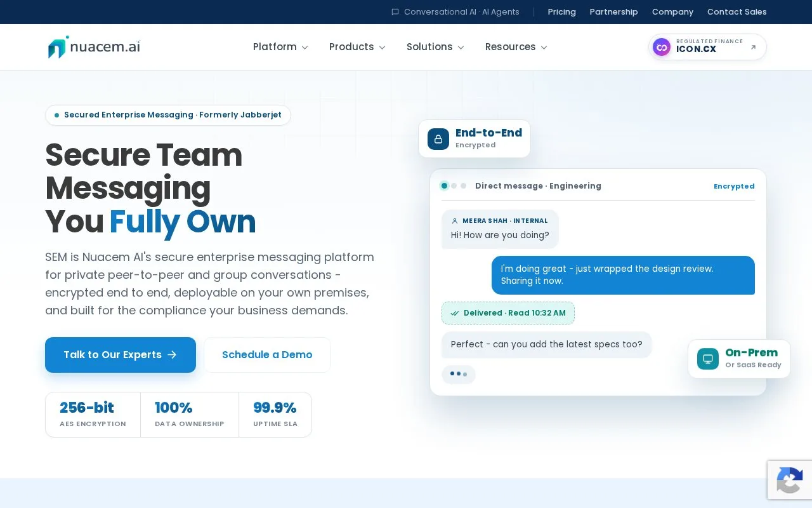This screenshot has height=508, width=812.
Task: Click Conversational AI · AI Agents link
Action: pyautogui.click(x=455, y=12)
